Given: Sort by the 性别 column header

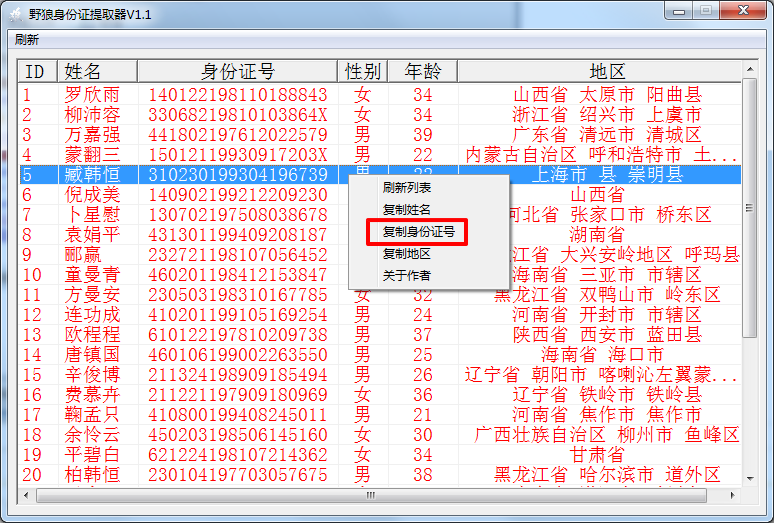Looking at the screenshot, I should [363, 71].
